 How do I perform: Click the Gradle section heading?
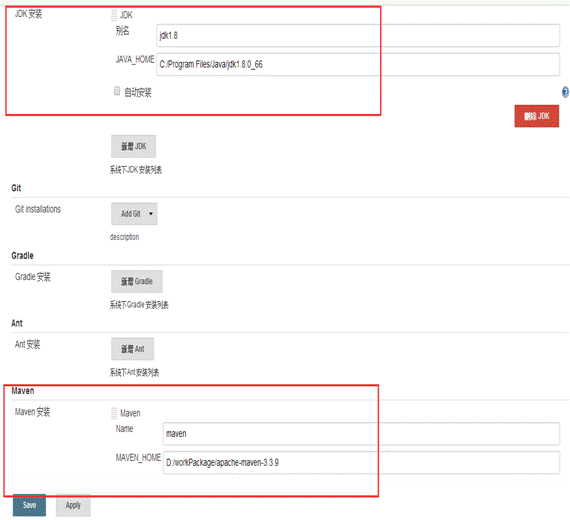(x=22, y=256)
